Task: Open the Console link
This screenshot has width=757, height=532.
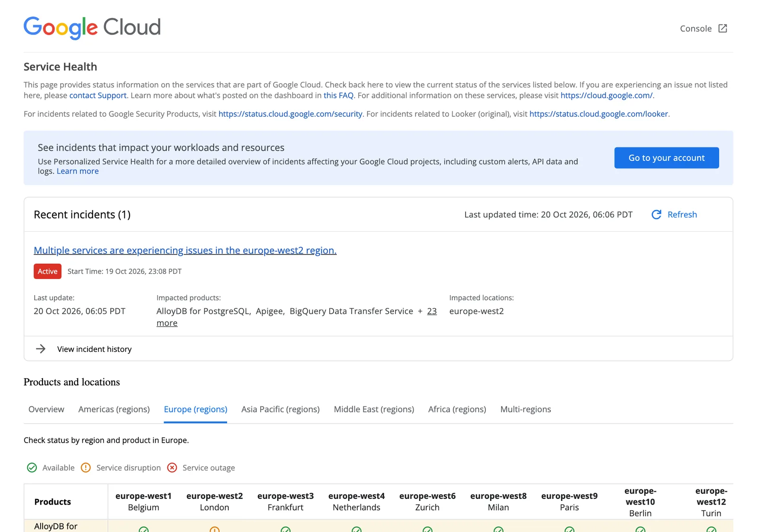Action: point(704,28)
